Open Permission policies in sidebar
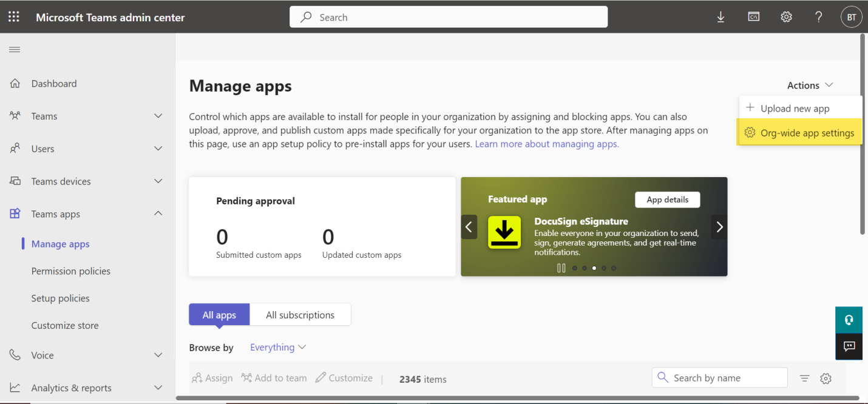Screen dimensions: 868x404 tap(71, 271)
